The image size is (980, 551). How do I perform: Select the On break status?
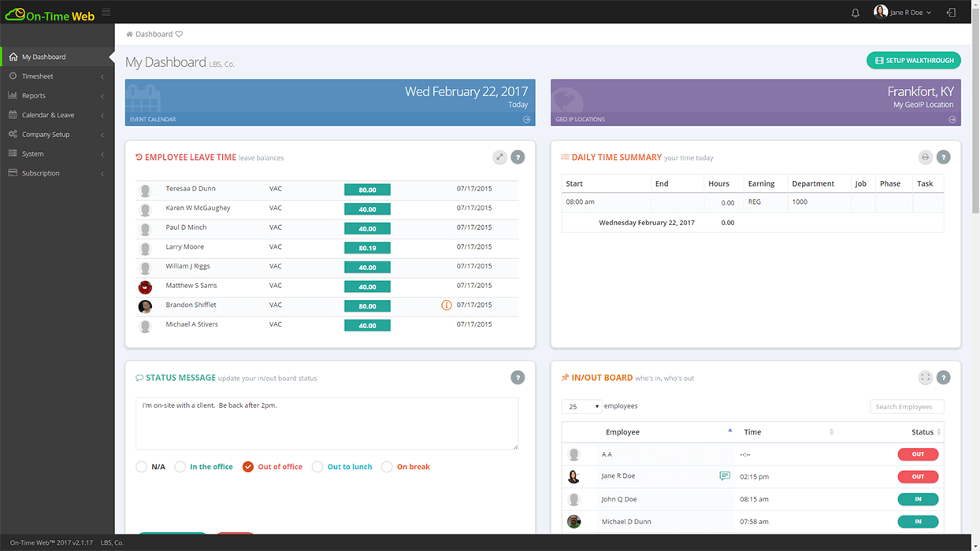[x=386, y=466]
